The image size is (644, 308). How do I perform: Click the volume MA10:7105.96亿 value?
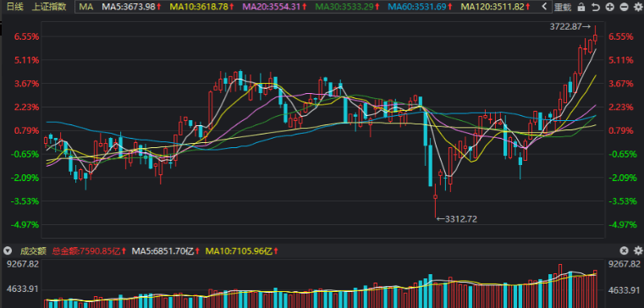238,250
